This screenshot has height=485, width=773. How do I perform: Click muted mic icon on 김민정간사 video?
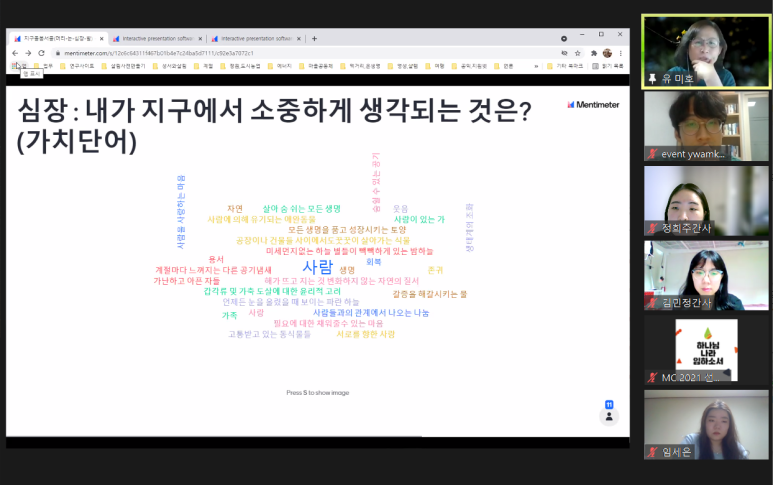pyautogui.click(x=652, y=303)
